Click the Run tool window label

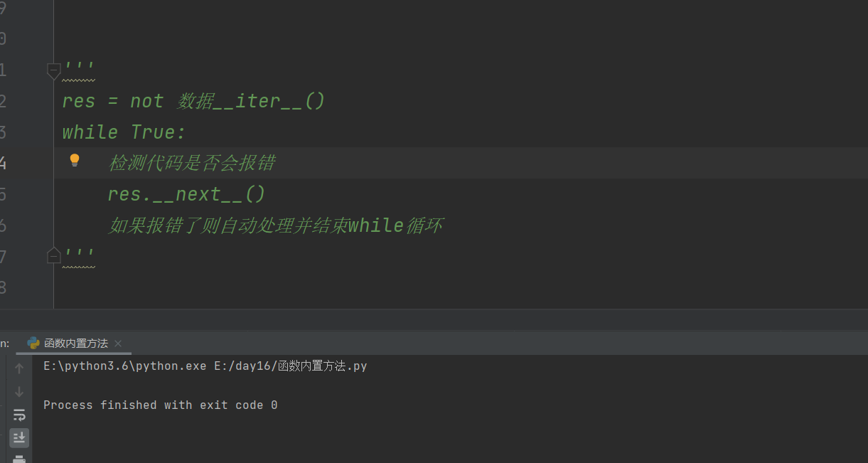click(x=4, y=344)
